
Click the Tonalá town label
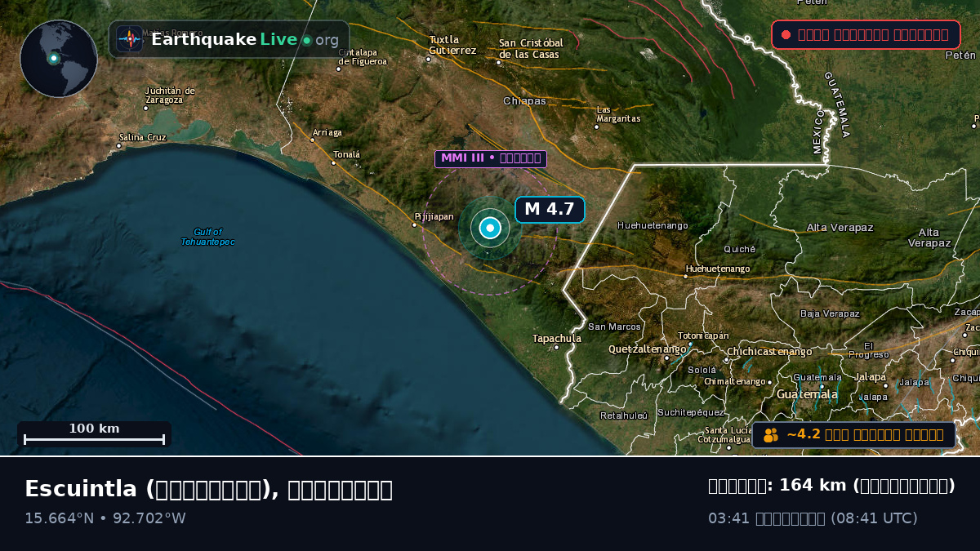[346, 154]
